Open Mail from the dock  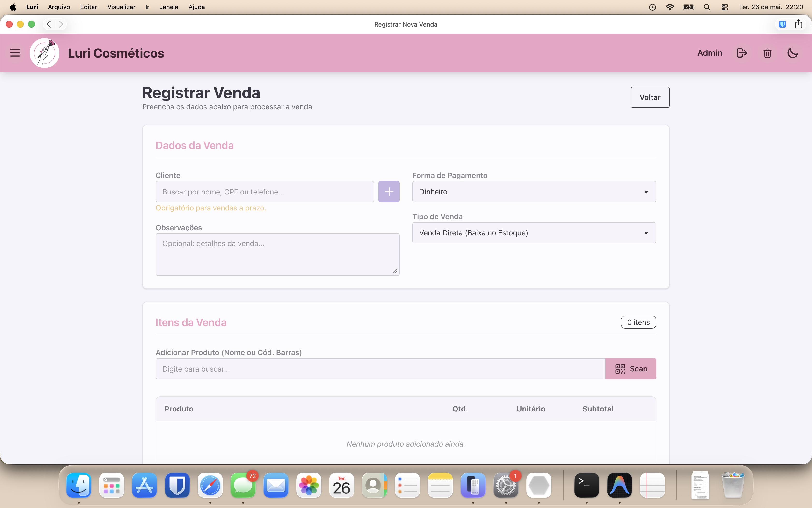pyautogui.click(x=276, y=485)
